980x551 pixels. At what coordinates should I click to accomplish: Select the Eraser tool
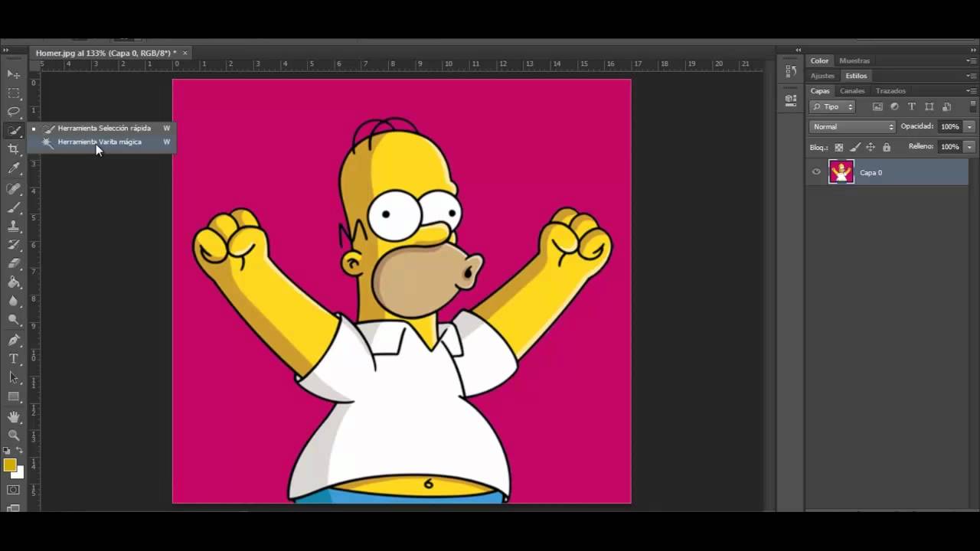point(14,264)
